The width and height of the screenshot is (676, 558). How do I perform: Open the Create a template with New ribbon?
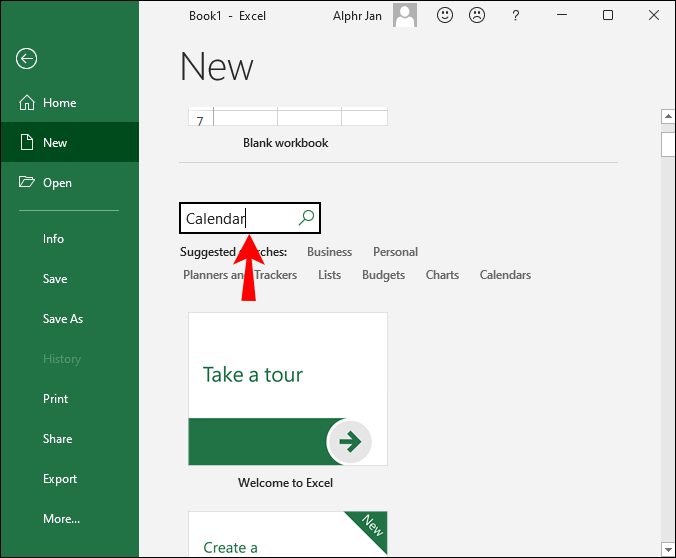pyautogui.click(x=288, y=534)
